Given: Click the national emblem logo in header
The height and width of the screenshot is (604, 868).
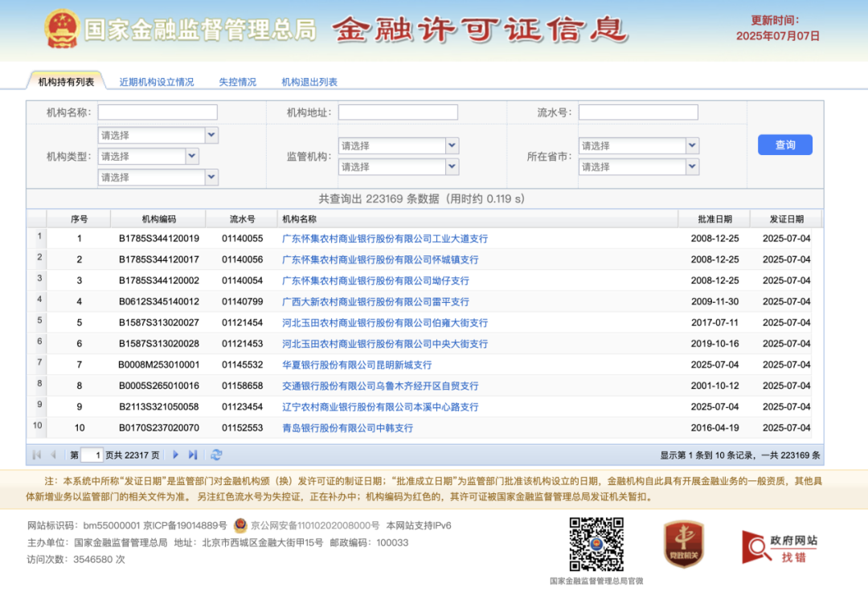Looking at the screenshot, I should pyautogui.click(x=62, y=29).
